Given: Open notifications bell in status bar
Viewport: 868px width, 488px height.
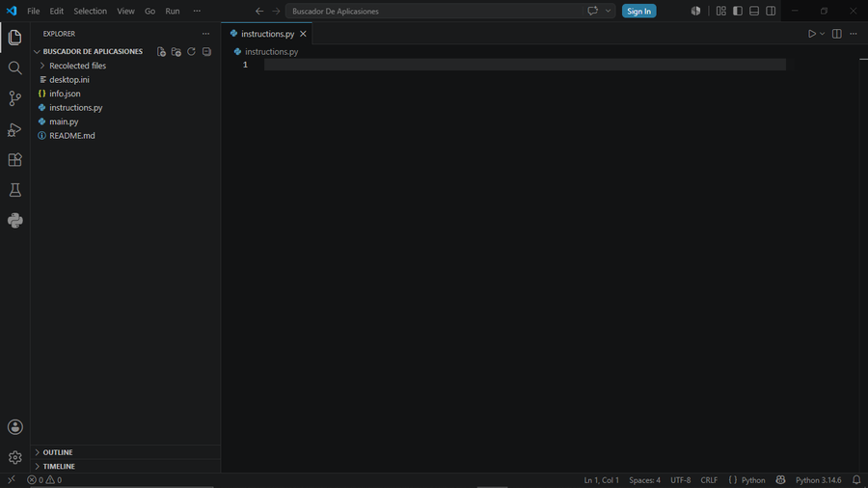Looking at the screenshot, I should [856, 479].
